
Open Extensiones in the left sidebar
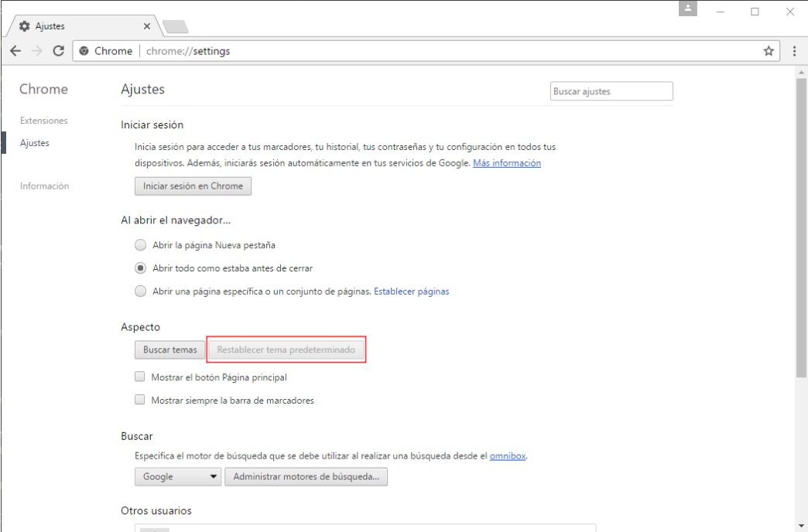click(44, 121)
